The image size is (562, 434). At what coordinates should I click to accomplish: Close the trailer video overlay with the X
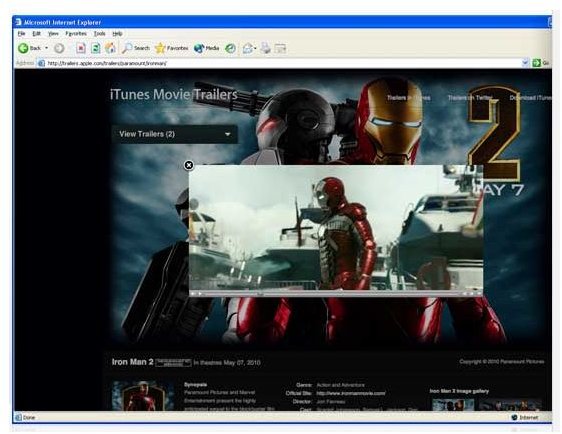tap(189, 165)
